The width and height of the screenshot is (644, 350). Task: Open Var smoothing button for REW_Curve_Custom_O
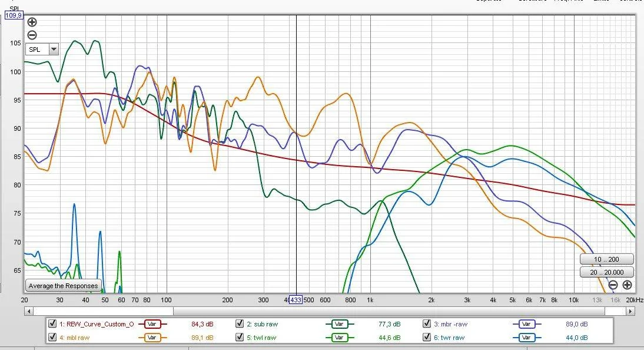pyautogui.click(x=152, y=324)
